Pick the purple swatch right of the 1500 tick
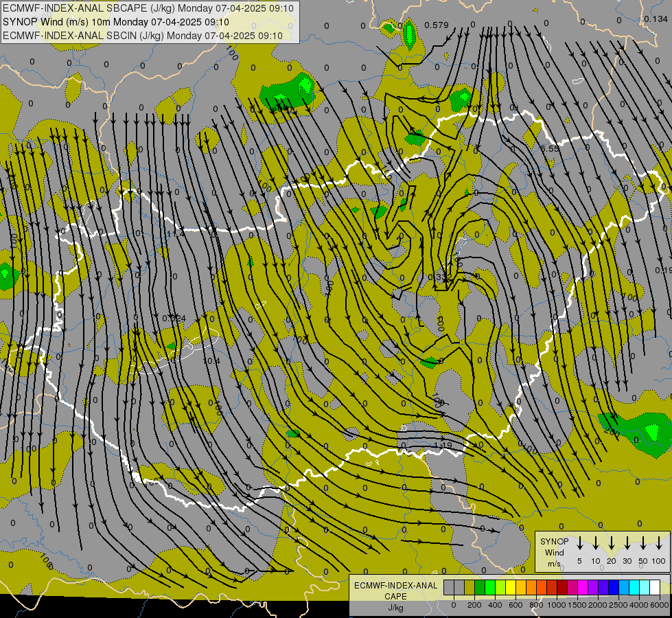The height and width of the screenshot is (618, 672). pyautogui.click(x=592, y=587)
